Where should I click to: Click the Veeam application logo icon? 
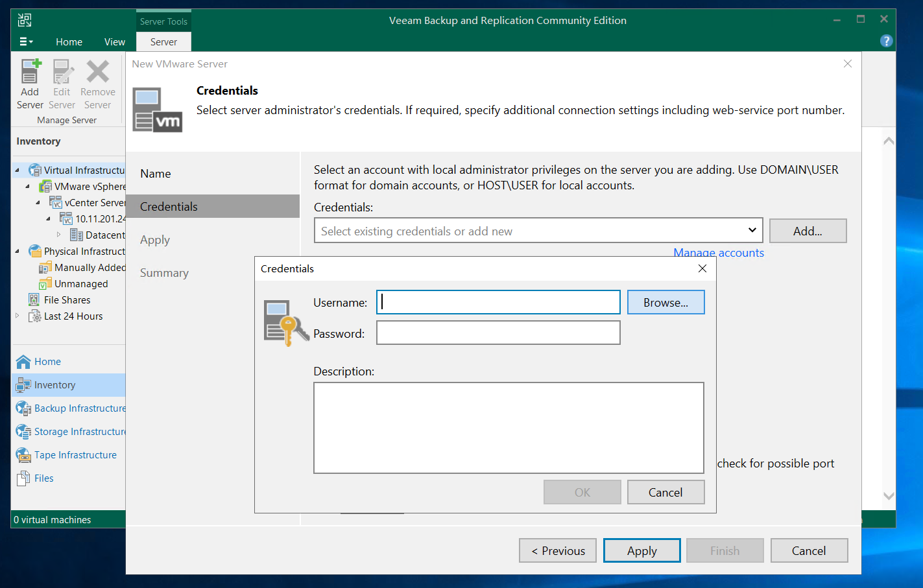[25, 20]
